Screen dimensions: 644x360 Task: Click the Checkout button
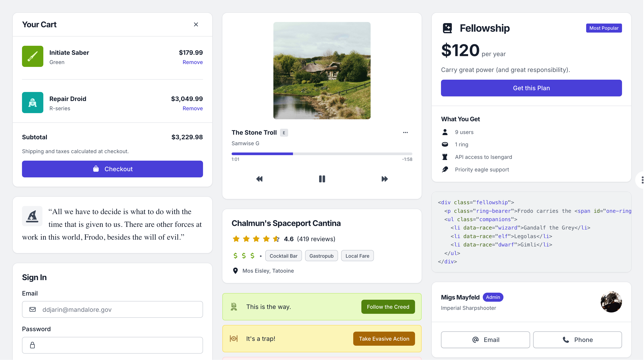pos(112,169)
